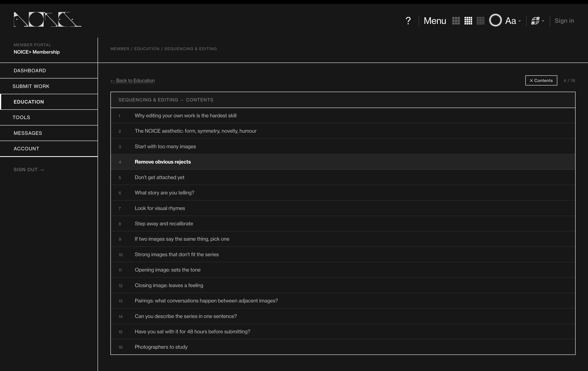
Task: Open 'Have you sat with it for 48 hours'
Action: (343, 332)
